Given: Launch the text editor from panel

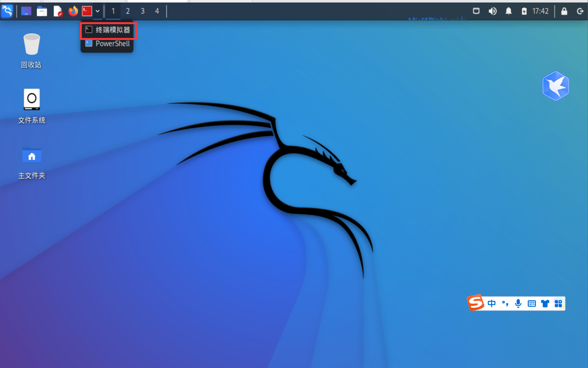Looking at the screenshot, I should click(58, 11).
